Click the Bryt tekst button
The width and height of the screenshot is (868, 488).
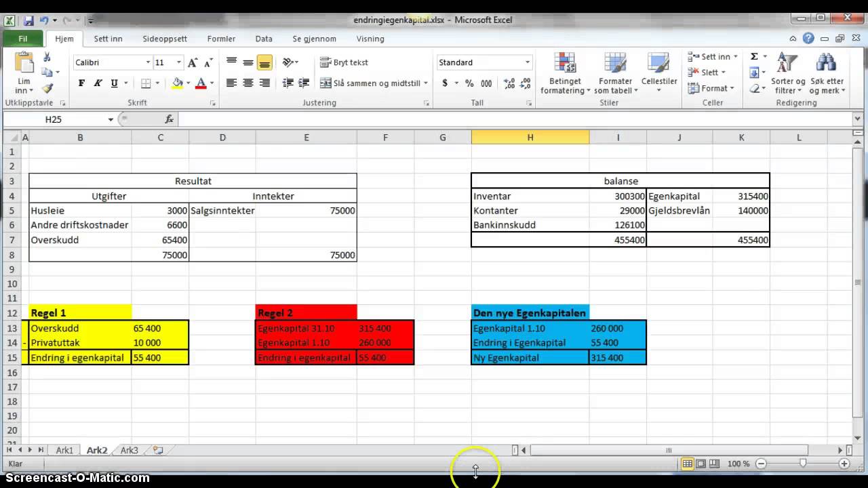[344, 62]
